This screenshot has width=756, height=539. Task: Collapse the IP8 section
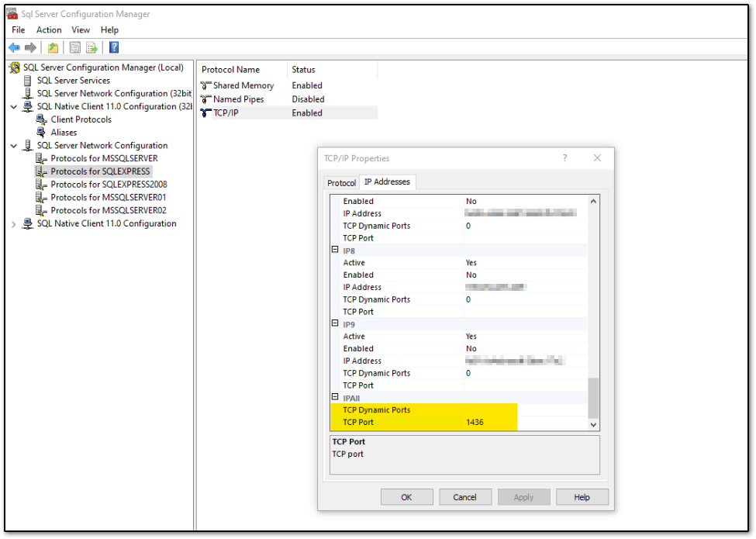coord(335,250)
